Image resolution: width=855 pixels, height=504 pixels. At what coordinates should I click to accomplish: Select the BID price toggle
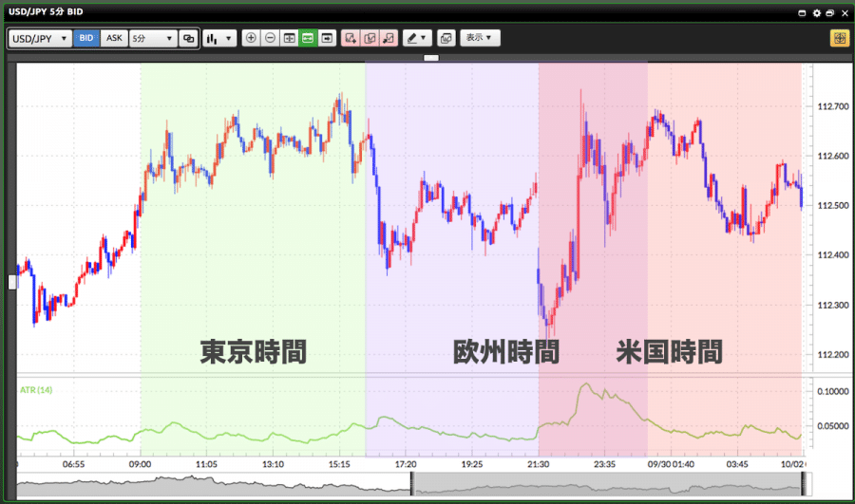pos(86,38)
